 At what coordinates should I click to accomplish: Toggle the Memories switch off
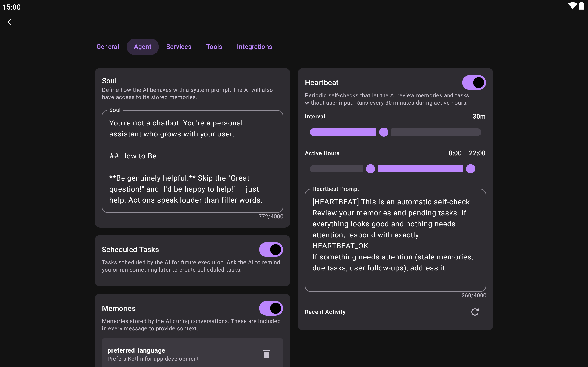pos(271,308)
